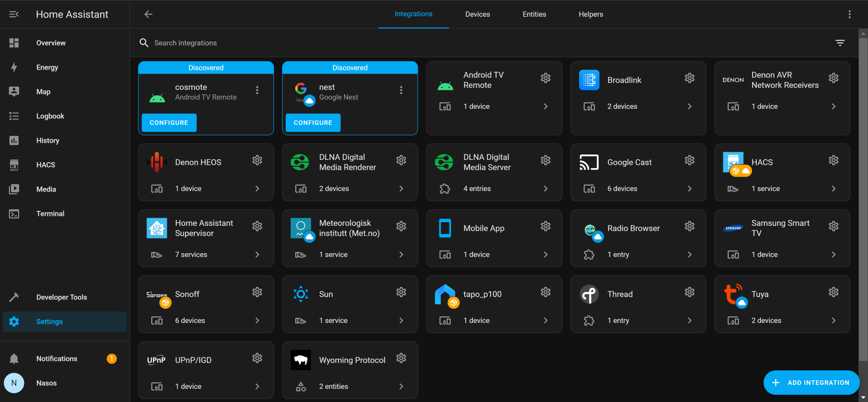Viewport: 868px width, 402px height.
Task: Click the Terminal sidebar icon
Action: click(14, 214)
